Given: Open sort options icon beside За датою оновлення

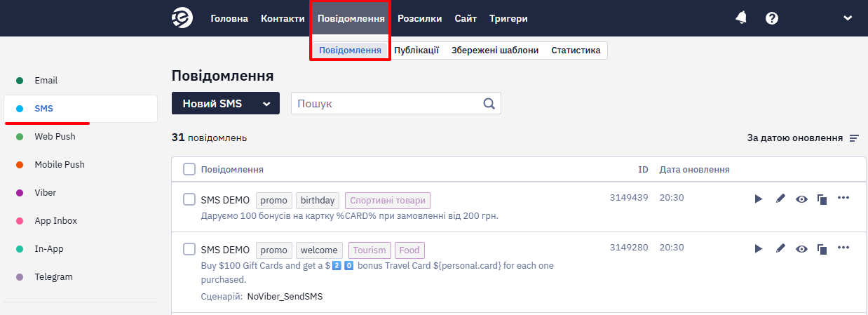Looking at the screenshot, I should click(854, 138).
